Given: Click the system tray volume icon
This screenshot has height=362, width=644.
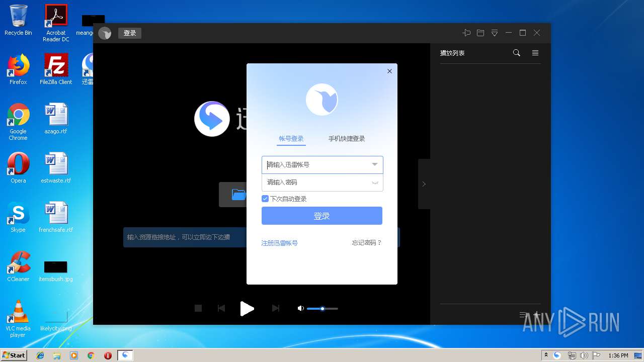Looking at the screenshot, I should click(x=584, y=355).
